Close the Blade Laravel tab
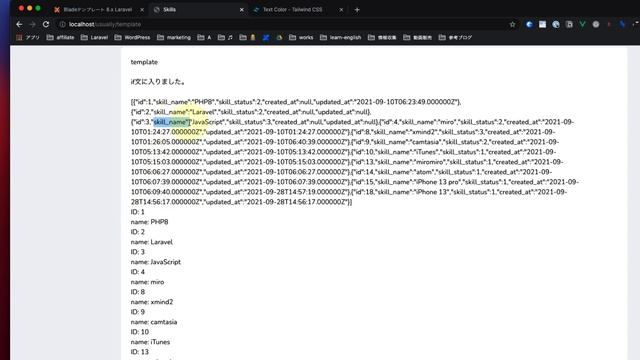640x360 pixels. click(x=142, y=9)
